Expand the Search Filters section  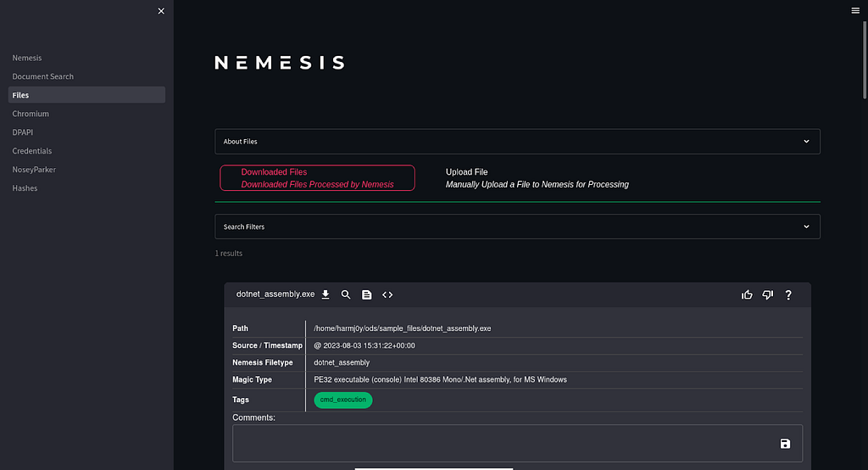(517, 227)
